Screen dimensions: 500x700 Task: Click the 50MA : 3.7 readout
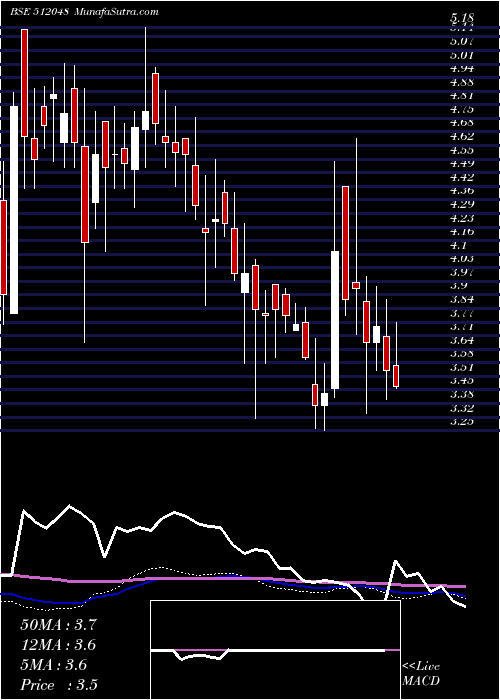coord(58,624)
